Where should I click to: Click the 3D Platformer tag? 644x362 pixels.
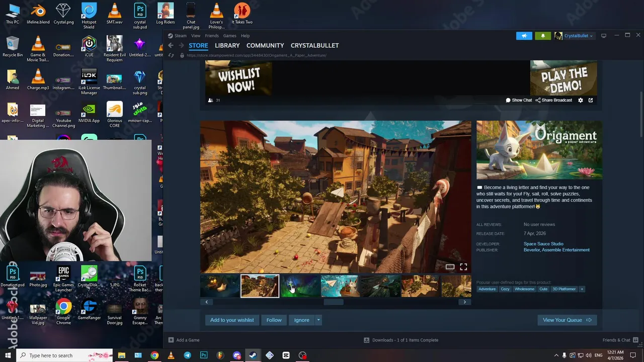point(564,289)
